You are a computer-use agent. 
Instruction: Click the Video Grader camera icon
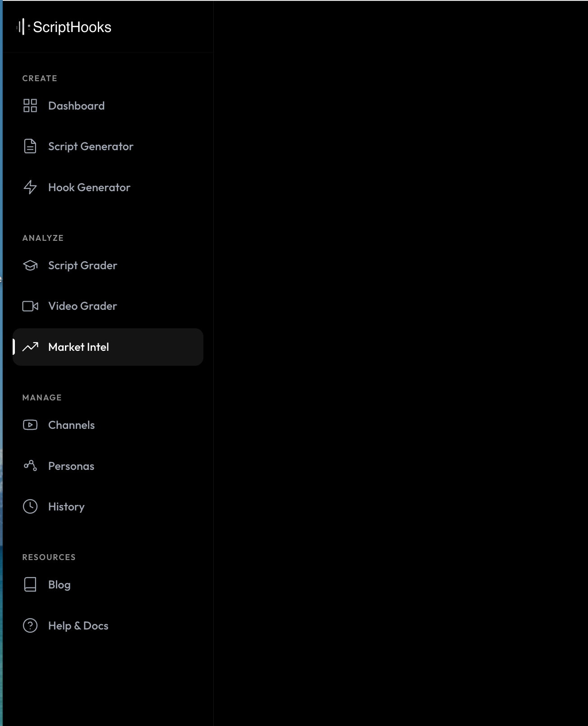pos(30,306)
